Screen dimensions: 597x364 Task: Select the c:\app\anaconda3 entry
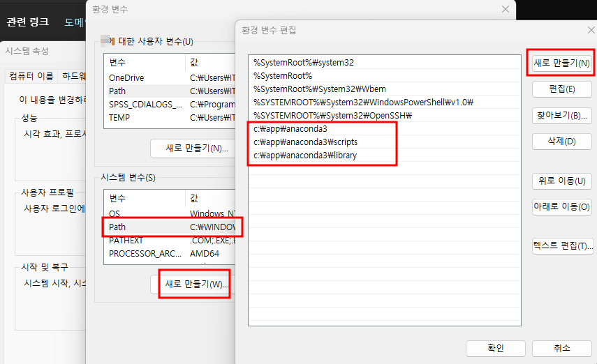coord(385,129)
